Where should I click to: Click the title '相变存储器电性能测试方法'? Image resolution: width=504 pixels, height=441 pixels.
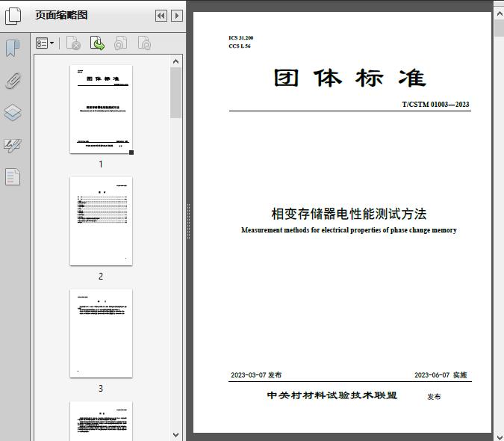point(349,214)
